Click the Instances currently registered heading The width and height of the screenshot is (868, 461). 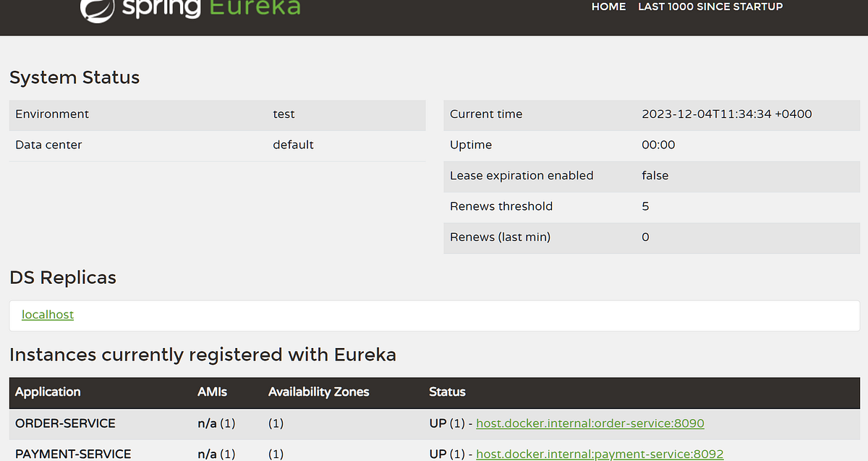[203, 355]
